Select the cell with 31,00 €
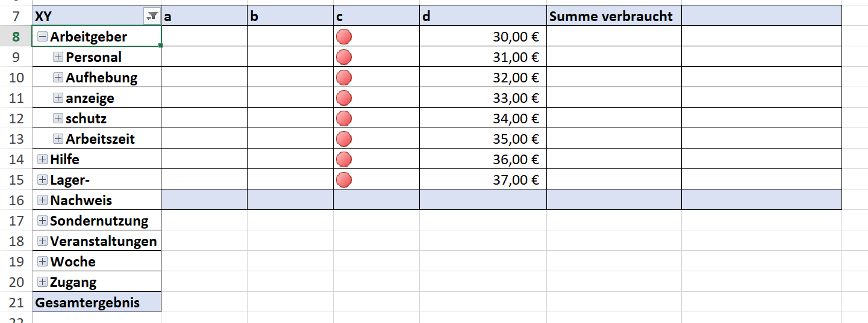The width and height of the screenshot is (868, 323). coord(483,57)
